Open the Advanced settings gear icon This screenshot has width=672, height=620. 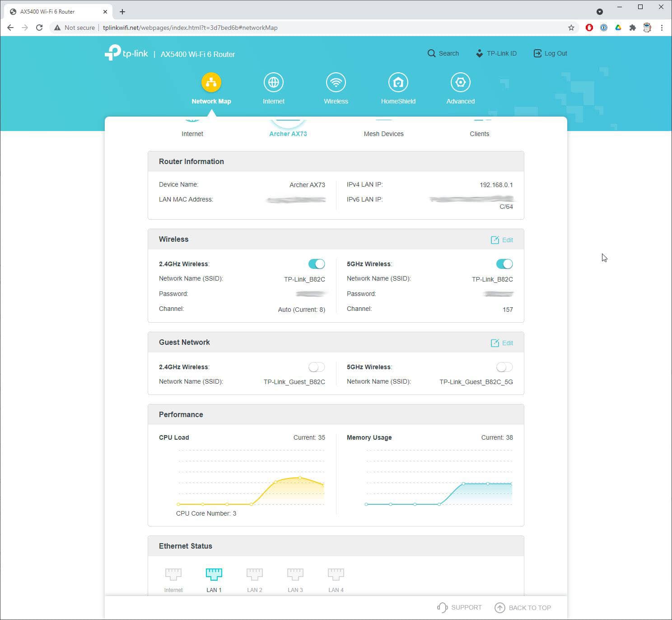(460, 82)
